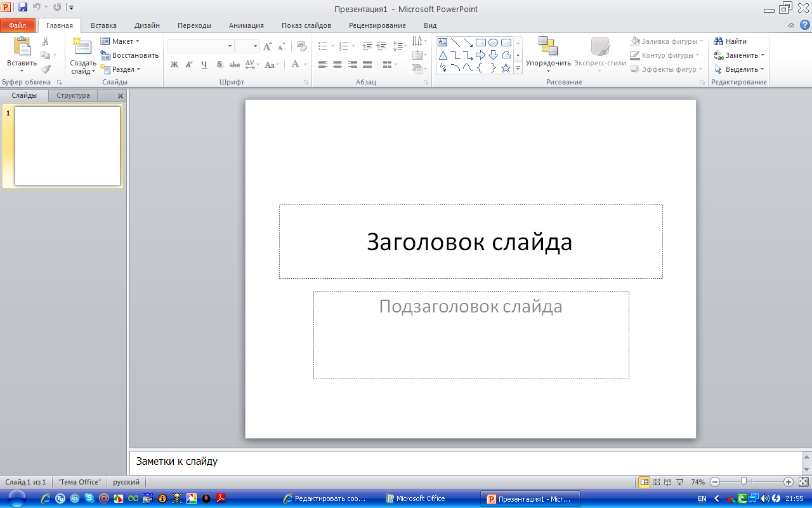Click the Windows Start orb
812x508 pixels.
coord(17,498)
